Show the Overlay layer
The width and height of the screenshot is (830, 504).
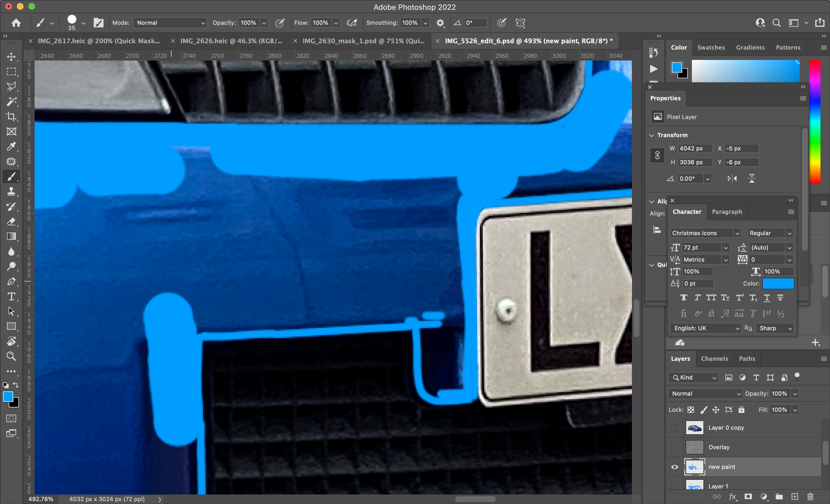point(674,447)
